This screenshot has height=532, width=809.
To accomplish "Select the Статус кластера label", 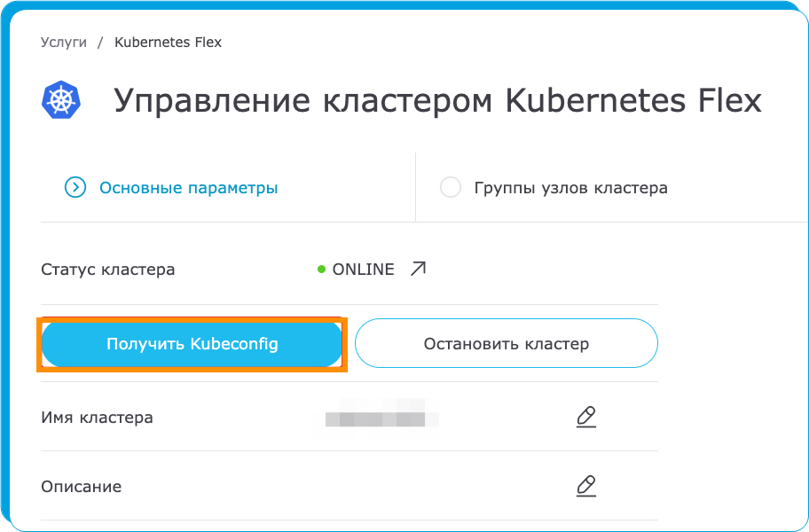I will point(108,269).
